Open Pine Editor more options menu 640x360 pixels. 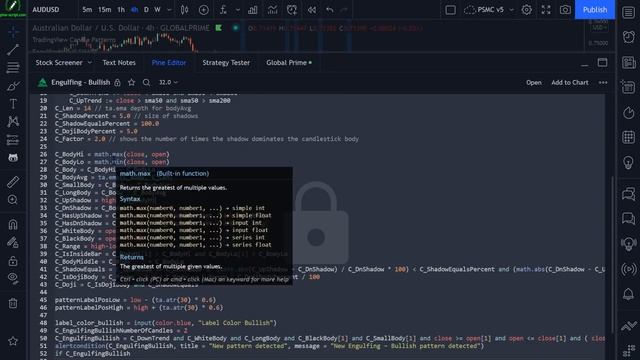click(603, 82)
